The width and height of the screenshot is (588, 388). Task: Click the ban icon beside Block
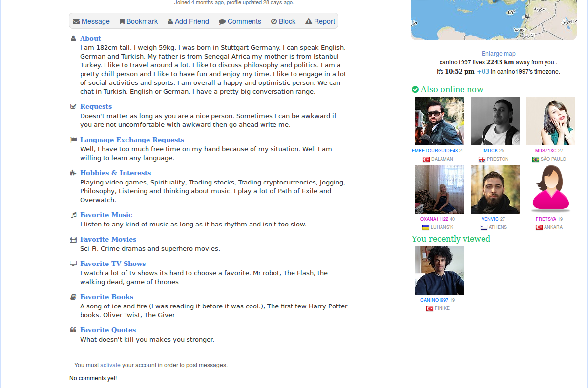[x=274, y=21]
